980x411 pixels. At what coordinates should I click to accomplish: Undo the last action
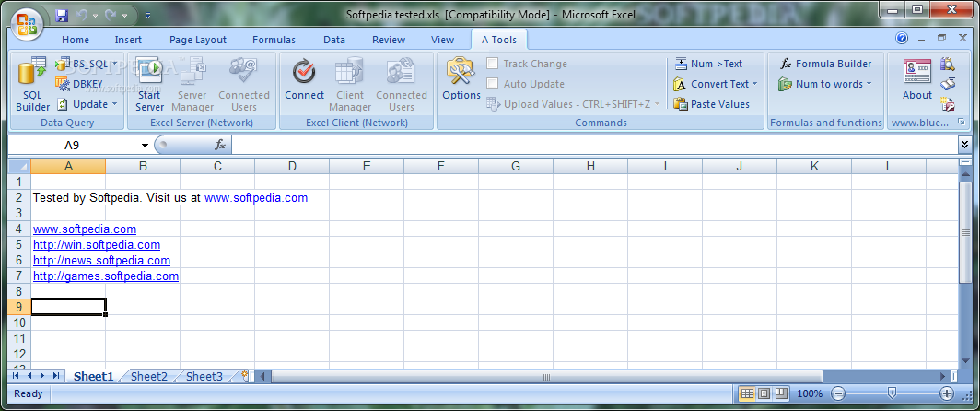click(83, 14)
